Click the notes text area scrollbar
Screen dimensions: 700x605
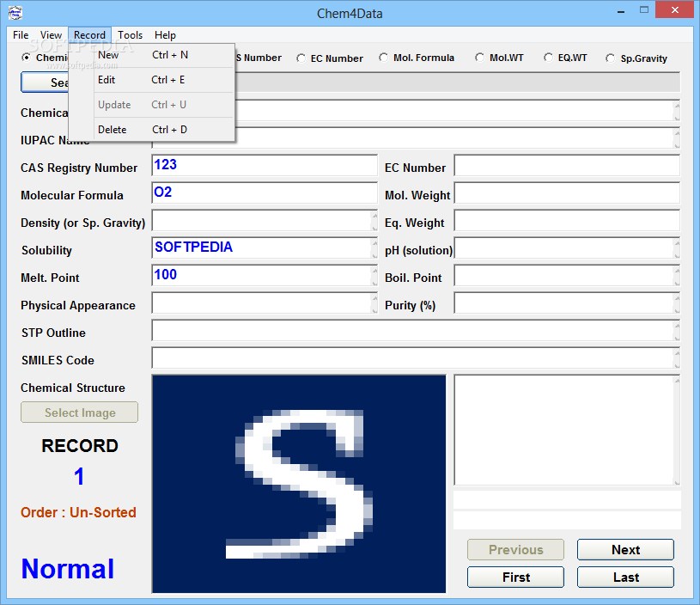coord(677,430)
